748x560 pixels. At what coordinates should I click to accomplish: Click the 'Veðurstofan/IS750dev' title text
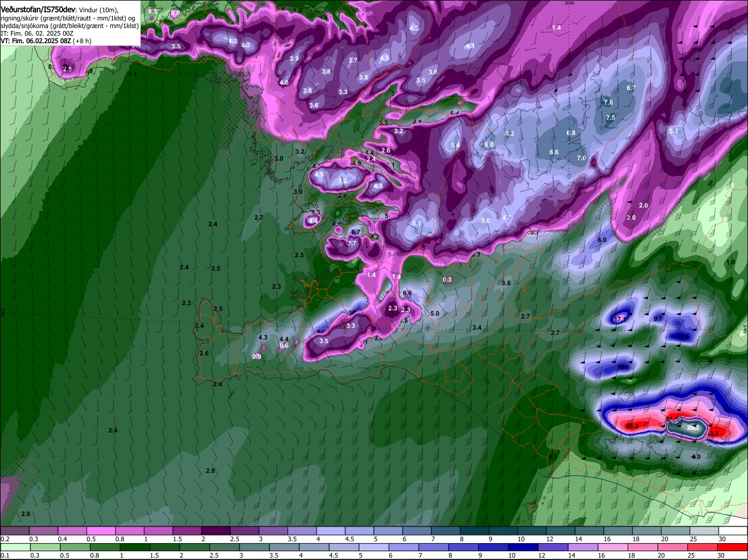coord(38,9)
